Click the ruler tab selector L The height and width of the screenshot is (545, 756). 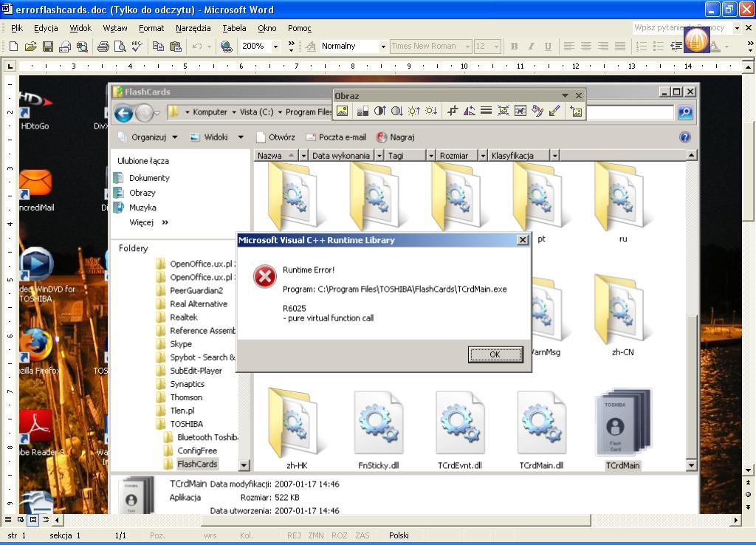(10, 66)
